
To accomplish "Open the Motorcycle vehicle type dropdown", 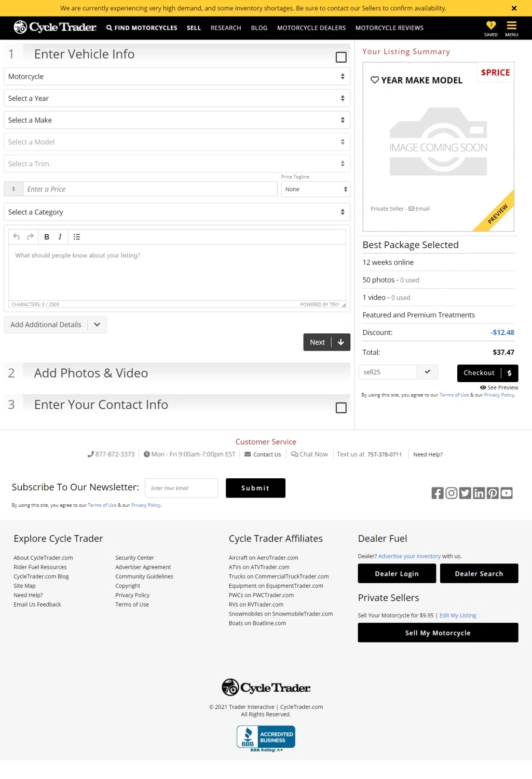I will pos(177,76).
